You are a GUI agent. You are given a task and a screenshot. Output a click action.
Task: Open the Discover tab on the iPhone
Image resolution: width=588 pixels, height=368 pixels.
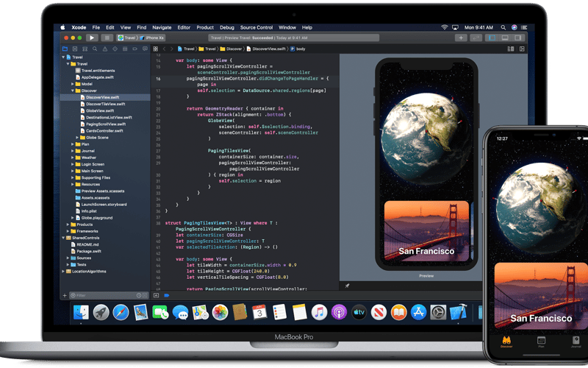tap(506, 342)
